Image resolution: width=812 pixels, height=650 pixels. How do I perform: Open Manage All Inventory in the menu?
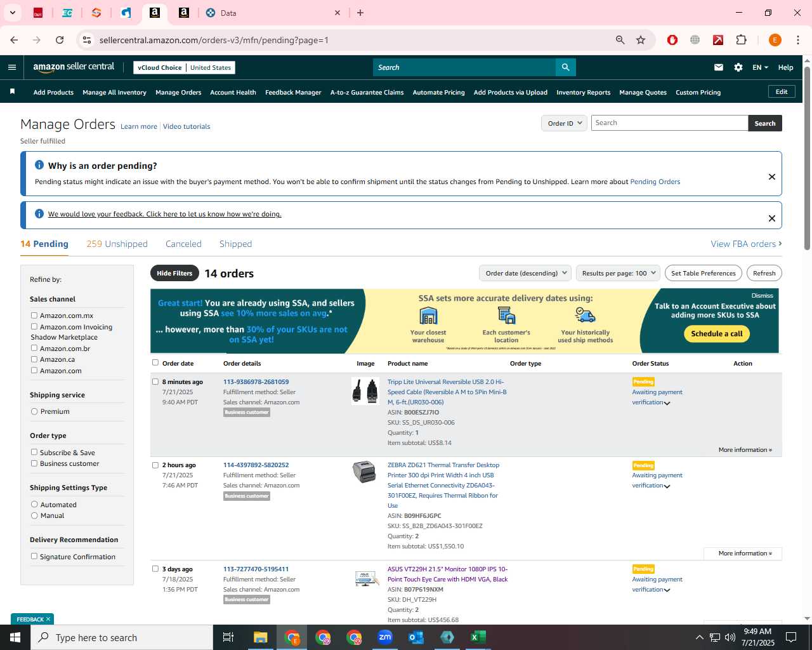click(x=114, y=92)
